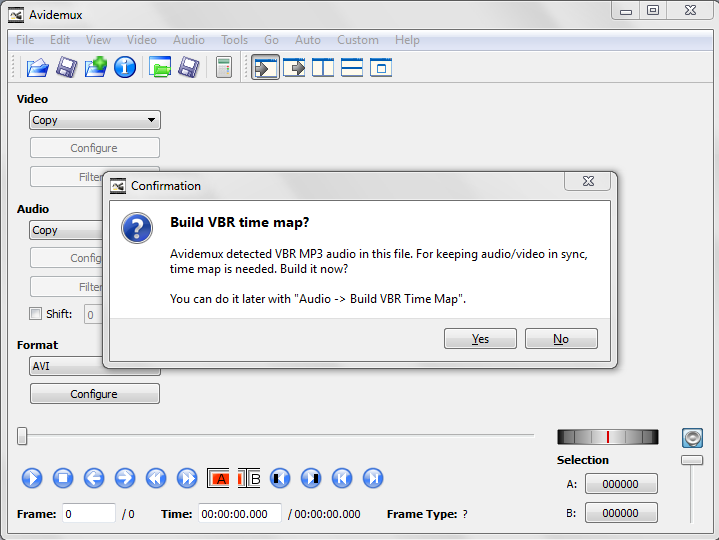The height and width of the screenshot is (540, 719).
Task: Open the Video codec Copy dropdown
Action: (x=95, y=120)
